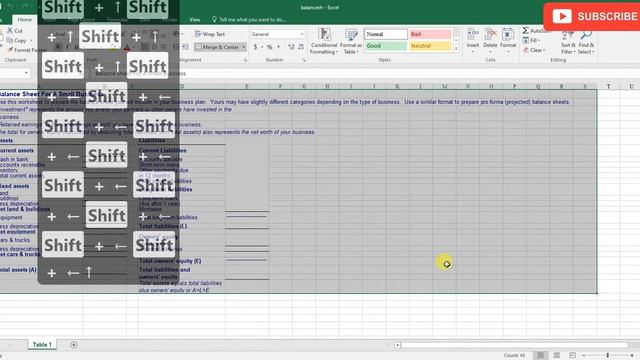This screenshot has height=360, width=640.
Task: Click the Copy icon in Clipboard group
Action: tap(10, 40)
